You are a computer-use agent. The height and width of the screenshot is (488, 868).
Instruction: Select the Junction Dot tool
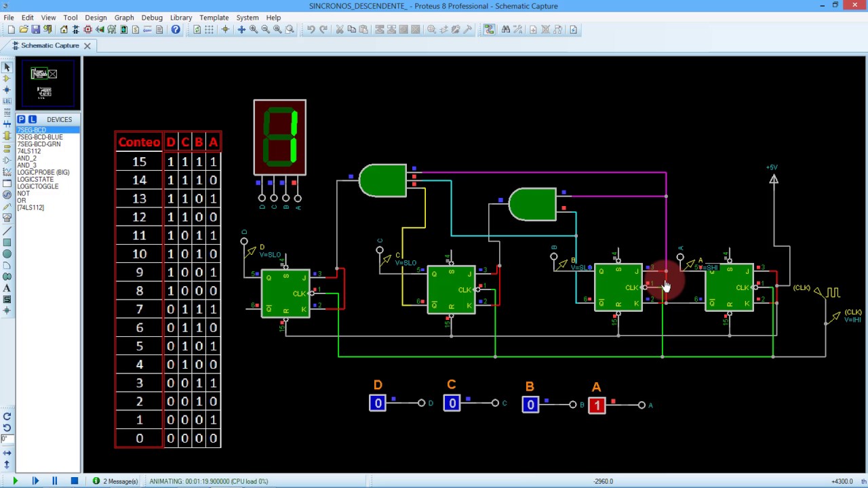click(x=7, y=89)
